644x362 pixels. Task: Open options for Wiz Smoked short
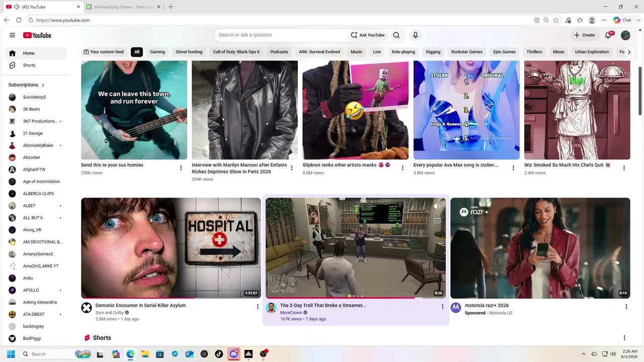tap(624, 168)
